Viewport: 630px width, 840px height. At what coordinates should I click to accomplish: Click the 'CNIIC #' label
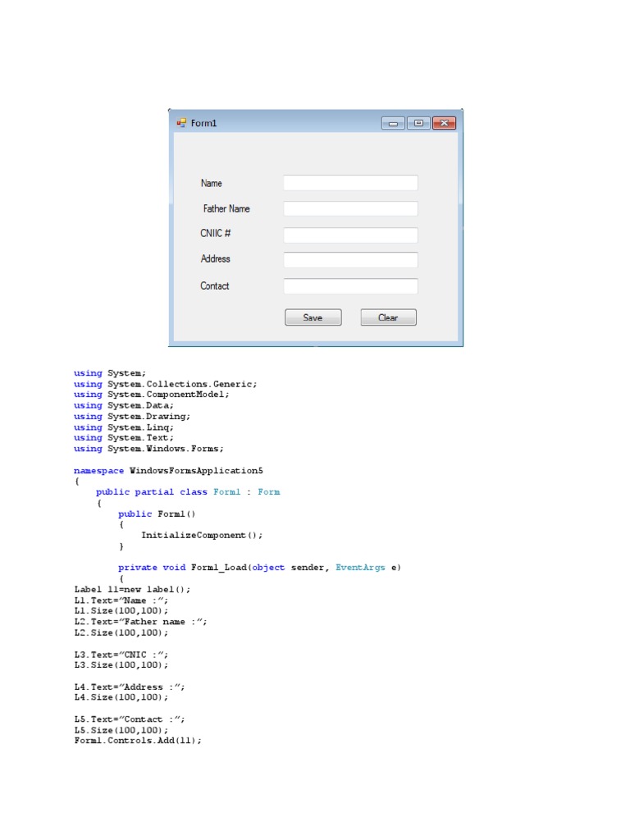tap(216, 233)
